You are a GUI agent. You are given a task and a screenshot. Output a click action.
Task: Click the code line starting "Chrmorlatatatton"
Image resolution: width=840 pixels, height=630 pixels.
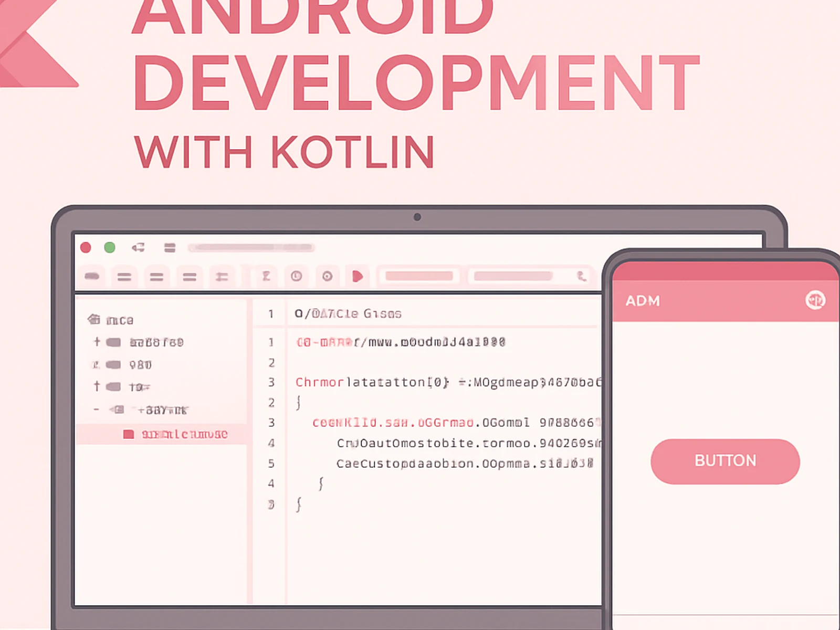[448, 382]
